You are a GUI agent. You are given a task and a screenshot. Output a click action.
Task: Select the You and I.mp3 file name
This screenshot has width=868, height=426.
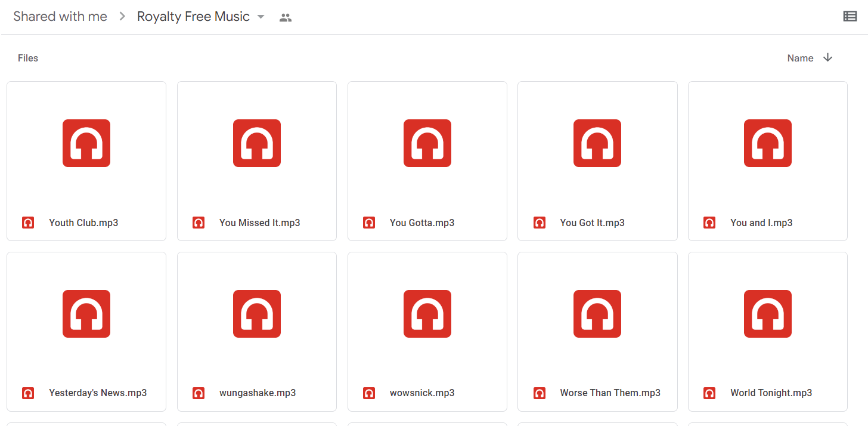[761, 223]
